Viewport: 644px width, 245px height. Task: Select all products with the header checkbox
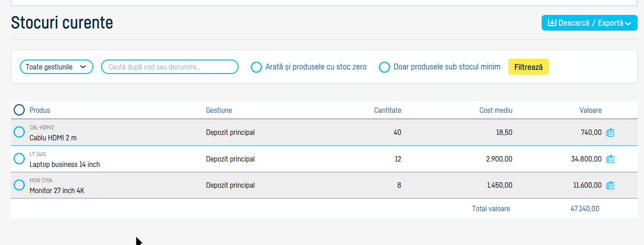[19, 110]
